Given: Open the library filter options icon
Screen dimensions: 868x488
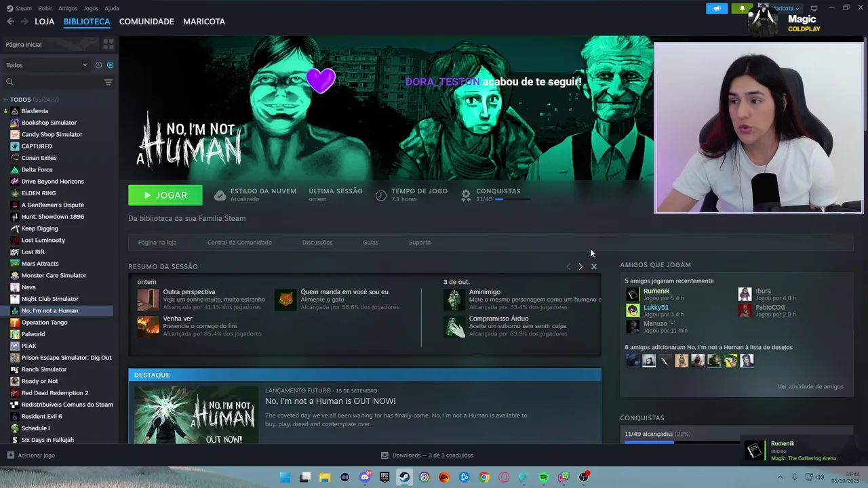Looking at the screenshot, I should click(x=108, y=82).
